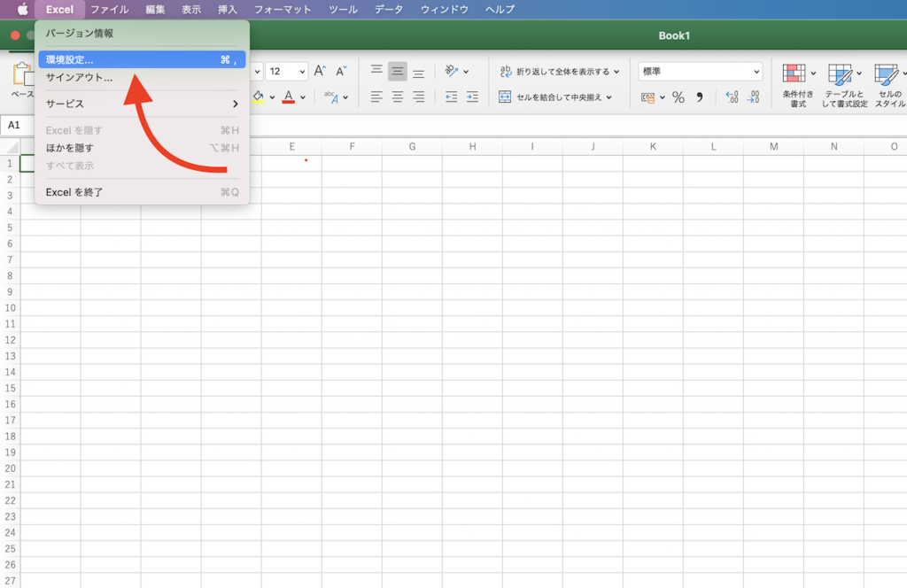Open the 標準 number format dropdown
Screen dimensions: 907x588
pos(700,72)
